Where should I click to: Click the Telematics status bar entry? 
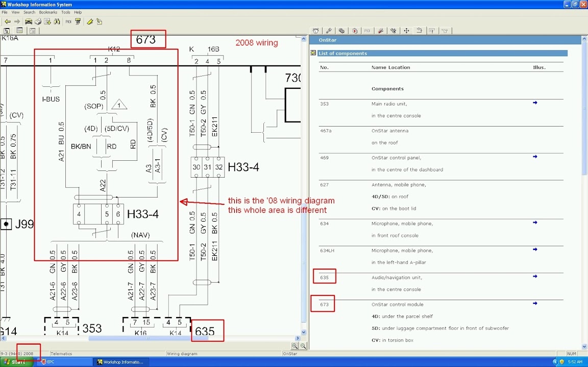61,354
